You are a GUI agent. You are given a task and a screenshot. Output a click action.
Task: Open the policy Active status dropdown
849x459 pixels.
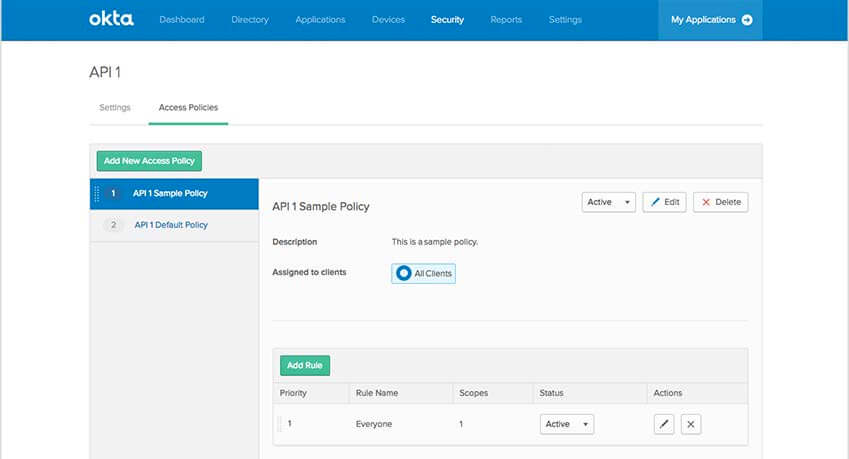pos(608,202)
